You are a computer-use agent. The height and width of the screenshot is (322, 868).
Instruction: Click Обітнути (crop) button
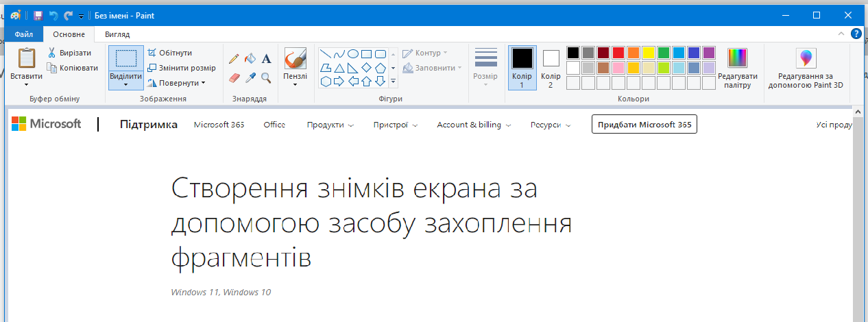point(170,53)
